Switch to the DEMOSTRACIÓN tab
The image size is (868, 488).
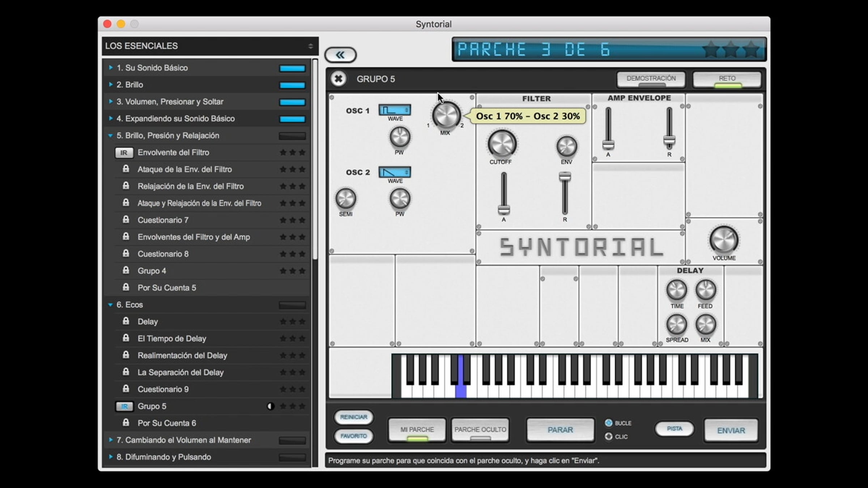[651, 79]
